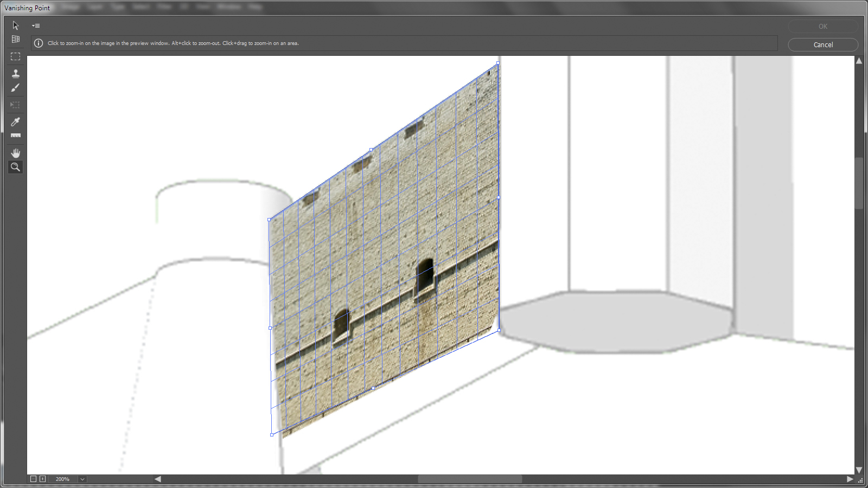Click the Cancel button

tap(822, 44)
